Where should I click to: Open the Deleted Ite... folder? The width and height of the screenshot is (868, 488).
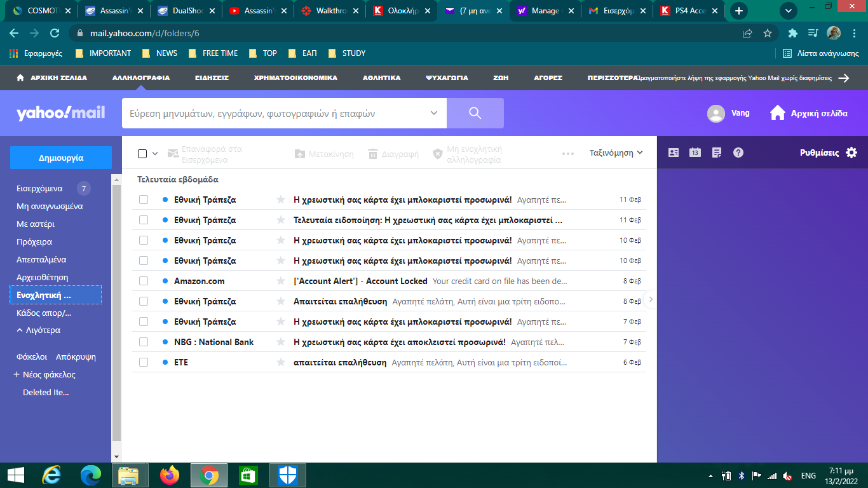coord(46,393)
